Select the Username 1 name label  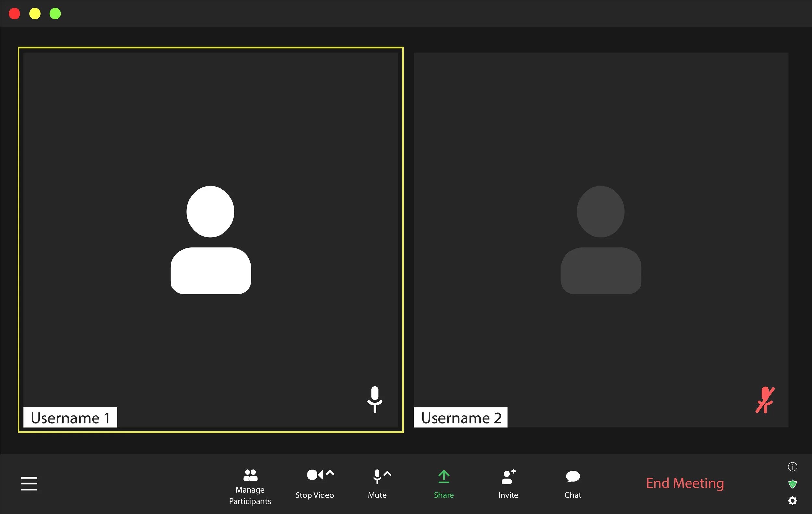70,418
